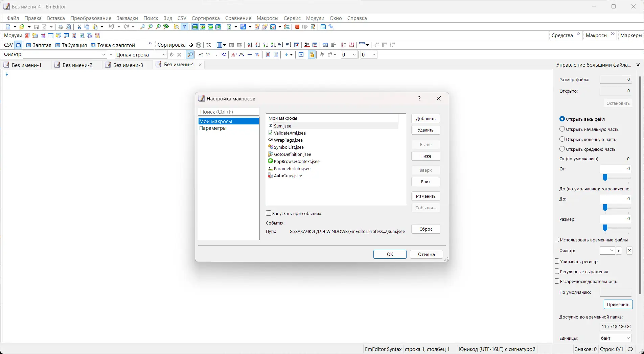
Task: Click the numeric sort ascending icon
Action: tap(266, 45)
